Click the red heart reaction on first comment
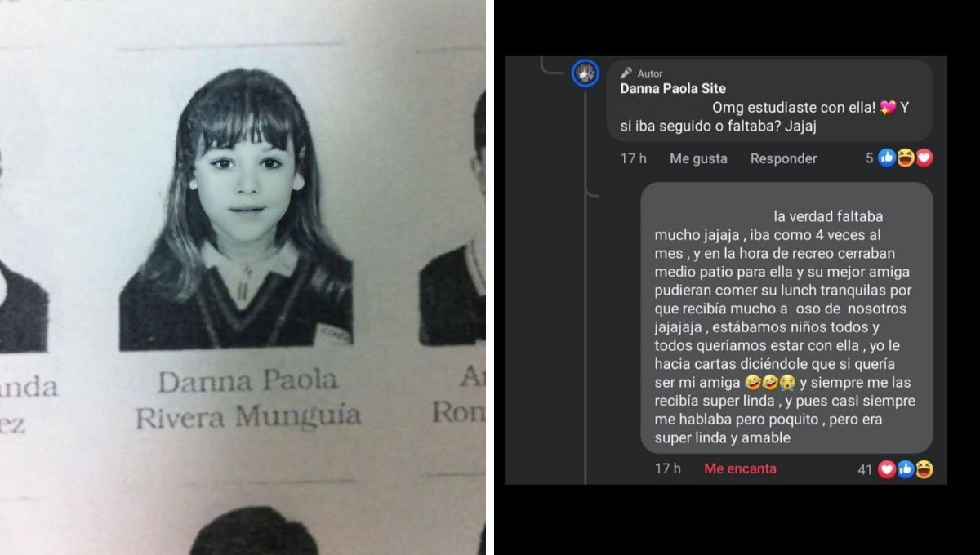This screenshot has width=980, height=555. click(924, 158)
